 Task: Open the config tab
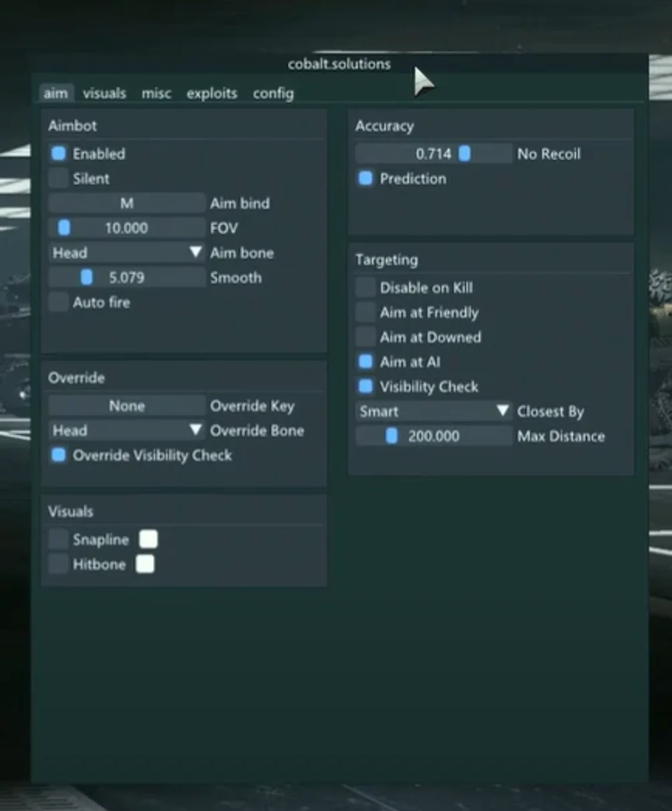(x=273, y=93)
